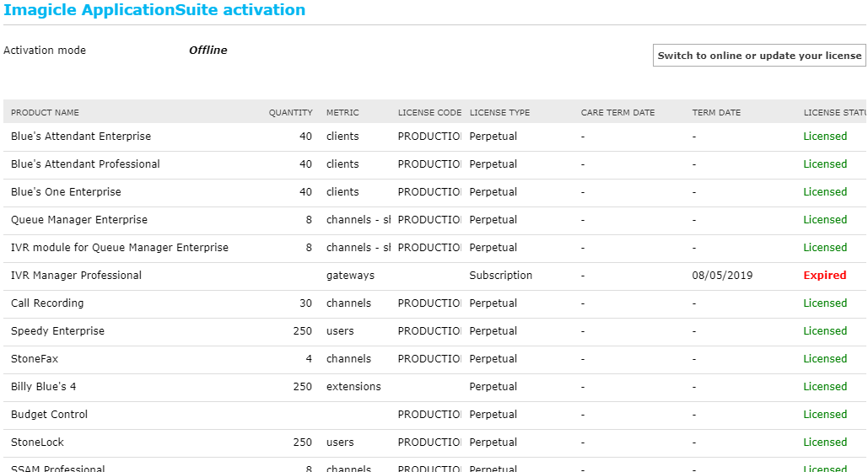Select the Blue's Attendant Professional product name
The width and height of the screenshot is (868, 472).
(85, 164)
